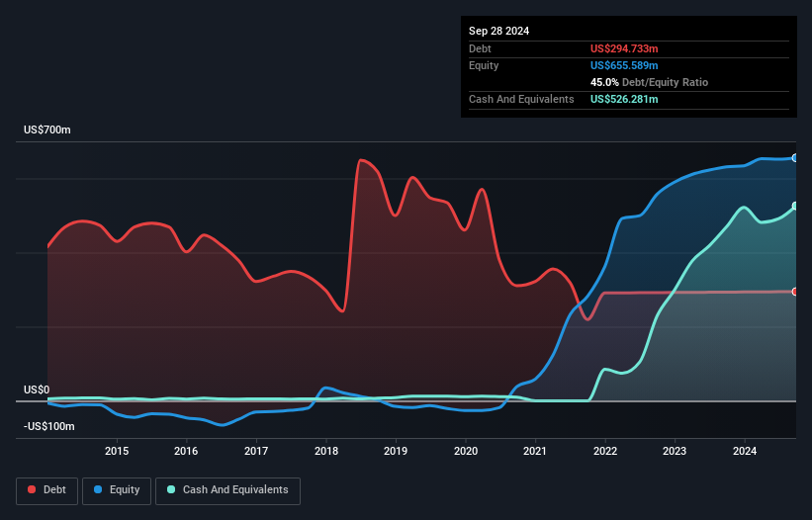Click the 2022 x-axis label

pyautogui.click(x=605, y=451)
